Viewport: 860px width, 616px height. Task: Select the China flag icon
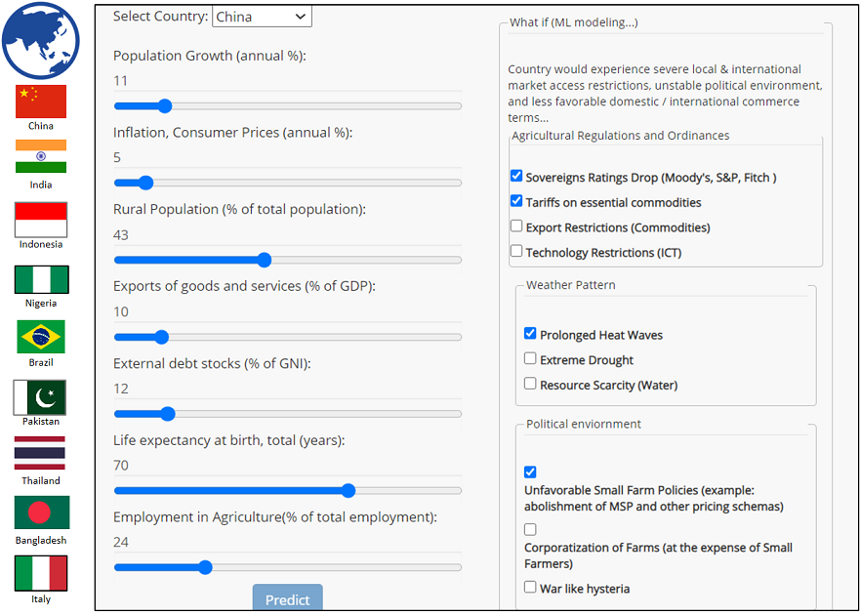(x=41, y=102)
